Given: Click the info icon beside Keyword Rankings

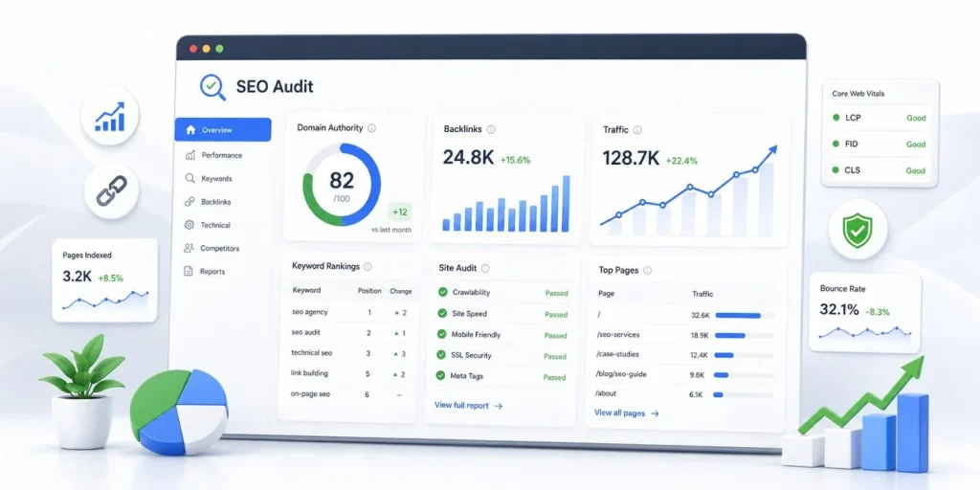Looking at the screenshot, I should click(367, 266).
